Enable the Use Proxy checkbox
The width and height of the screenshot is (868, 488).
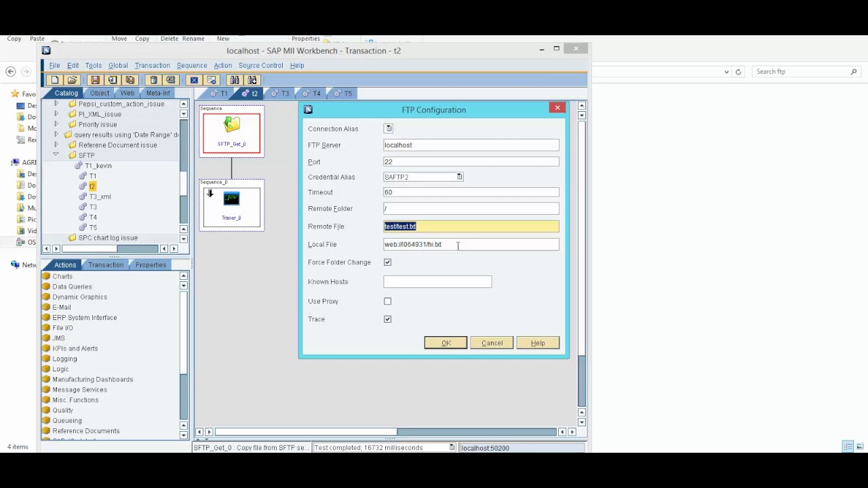tap(388, 301)
